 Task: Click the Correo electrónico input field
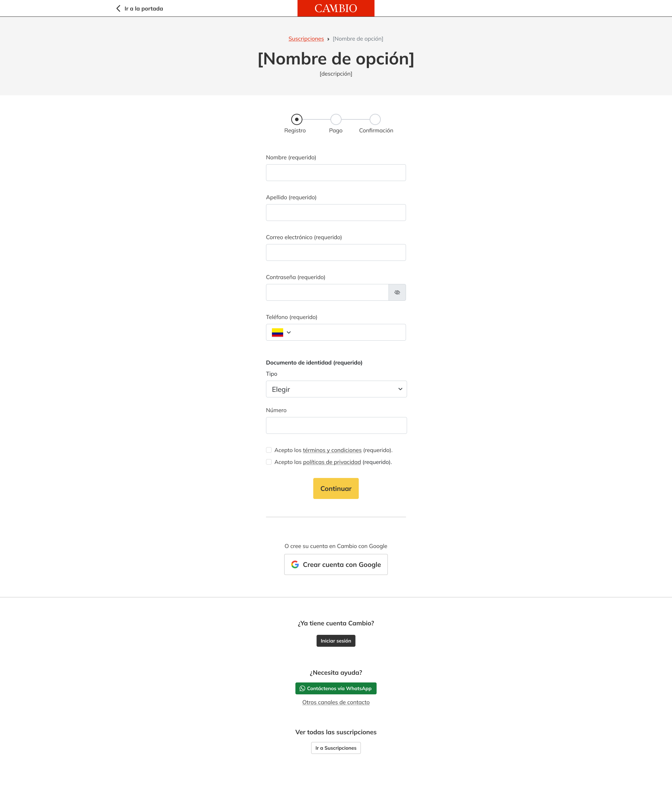click(x=336, y=252)
